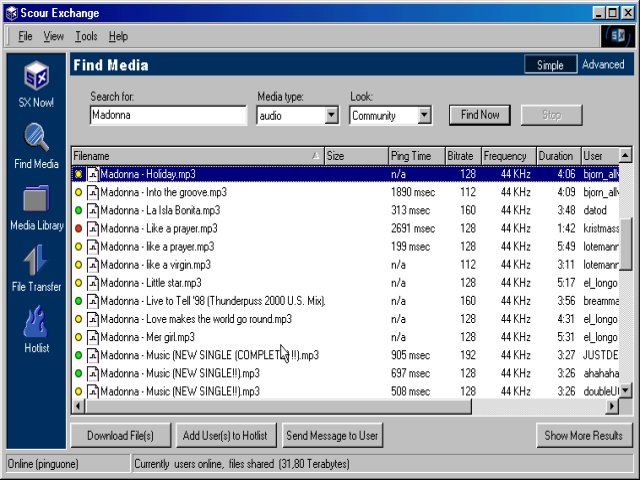Click the vertical scrollbar thumb in results

coord(625,244)
